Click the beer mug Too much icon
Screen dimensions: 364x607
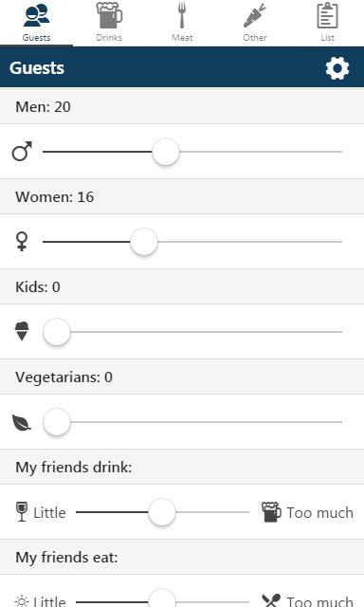pyautogui.click(x=271, y=512)
